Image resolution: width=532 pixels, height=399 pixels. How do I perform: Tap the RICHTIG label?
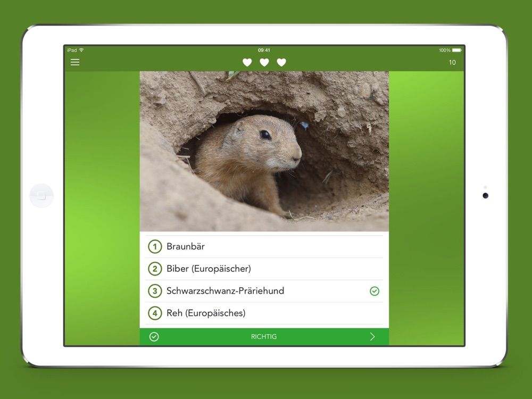click(x=264, y=337)
